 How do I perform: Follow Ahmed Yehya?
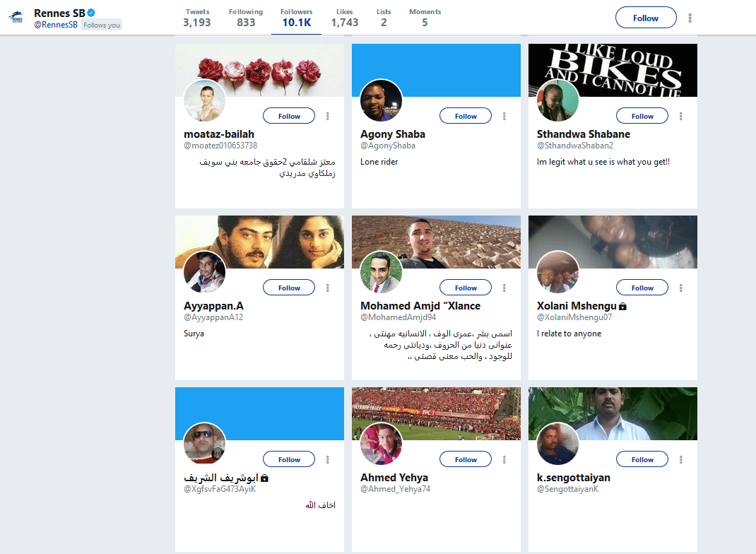(466, 459)
